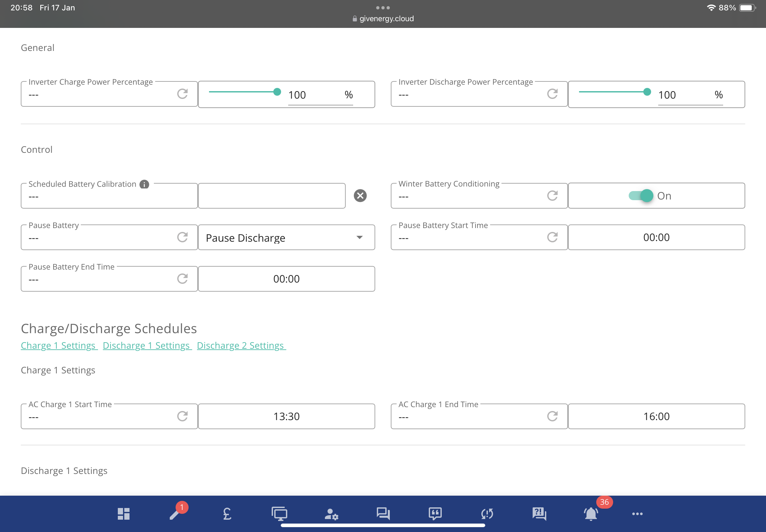Screen dimensions: 766x532
Task: Jump to Discharge 2 Settings link
Action: [x=241, y=345]
